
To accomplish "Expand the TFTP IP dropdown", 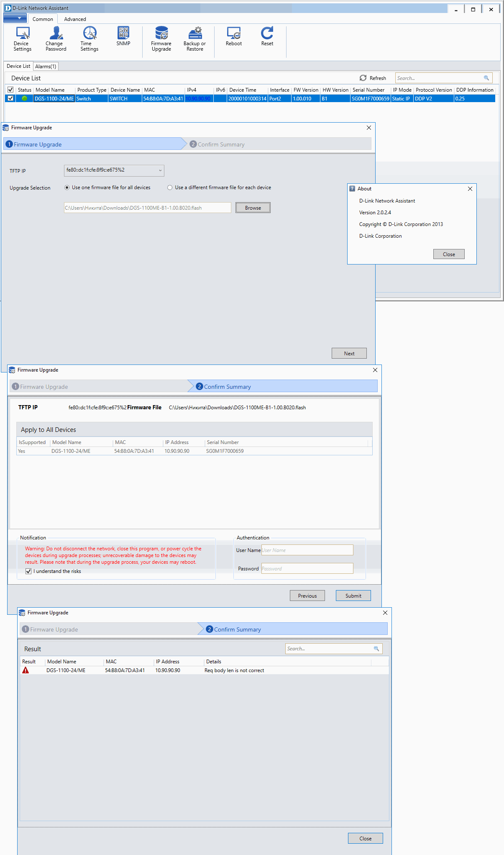I will (x=160, y=170).
